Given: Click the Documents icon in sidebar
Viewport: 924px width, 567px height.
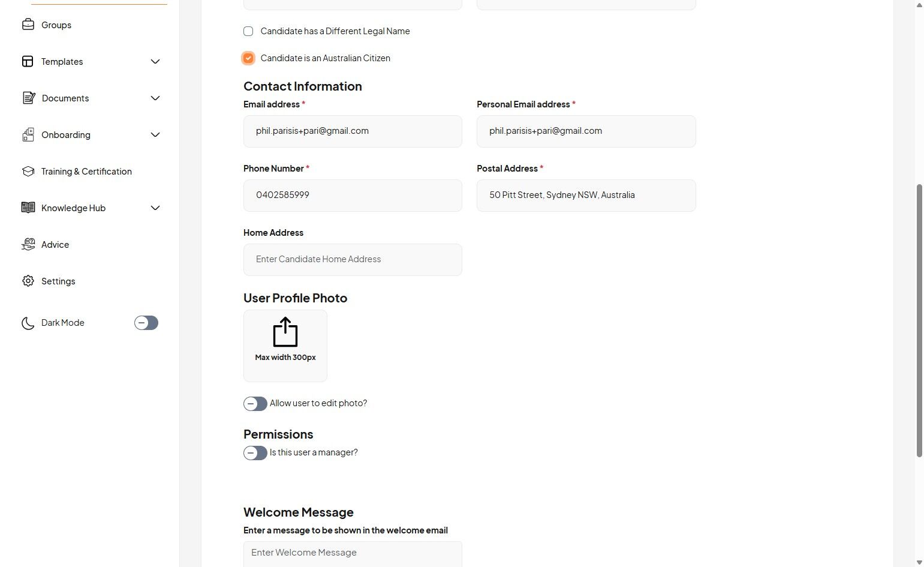Looking at the screenshot, I should coord(28,98).
